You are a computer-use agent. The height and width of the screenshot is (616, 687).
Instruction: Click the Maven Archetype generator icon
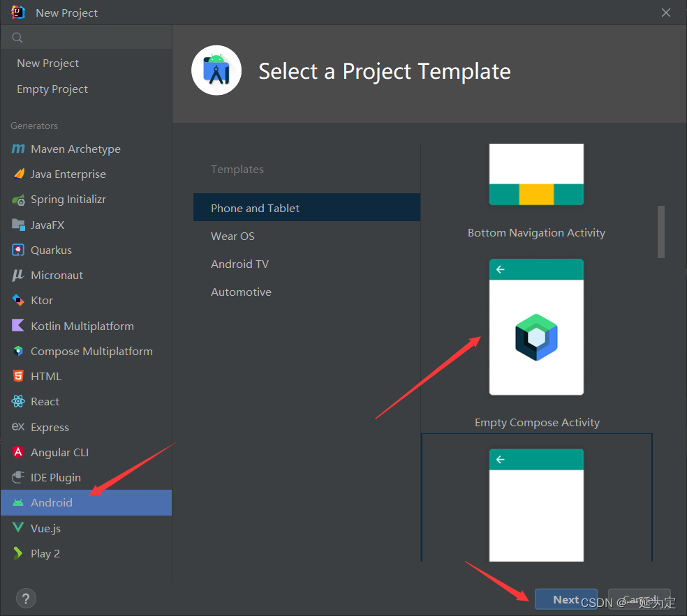pos(18,149)
